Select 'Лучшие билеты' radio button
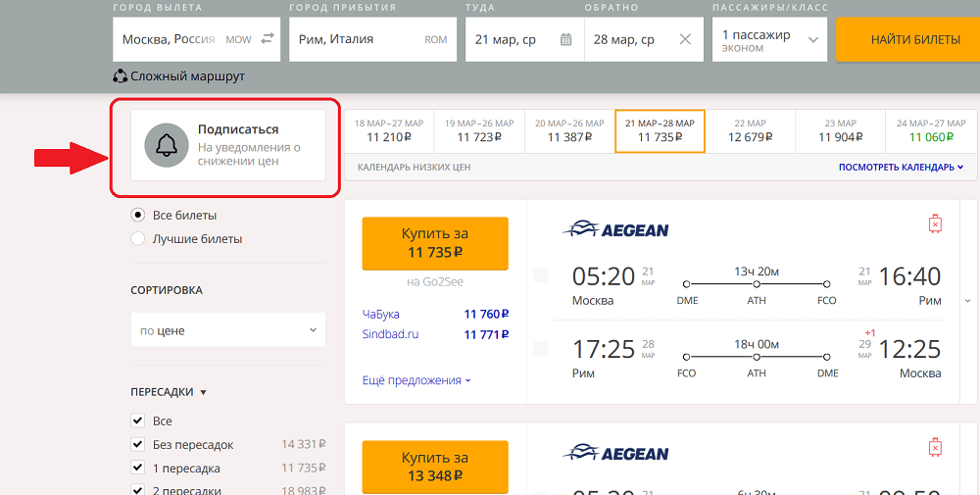 (137, 239)
